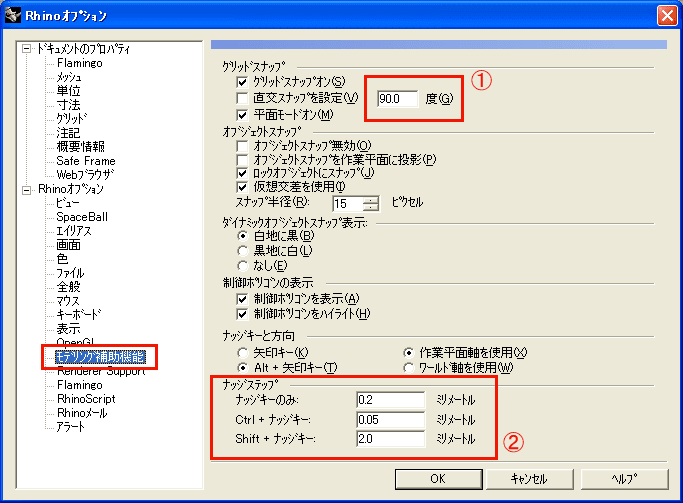Open メッシュ in the options tree

click(69, 77)
